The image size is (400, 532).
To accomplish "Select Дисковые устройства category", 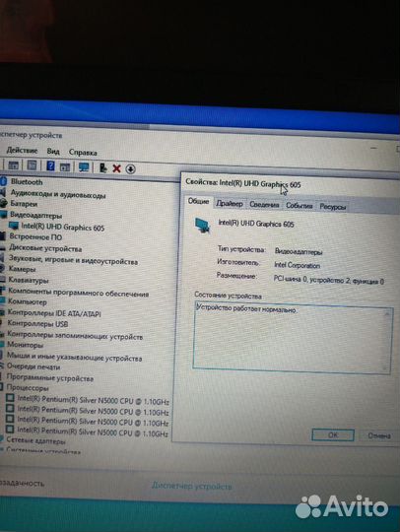I will click(45, 248).
